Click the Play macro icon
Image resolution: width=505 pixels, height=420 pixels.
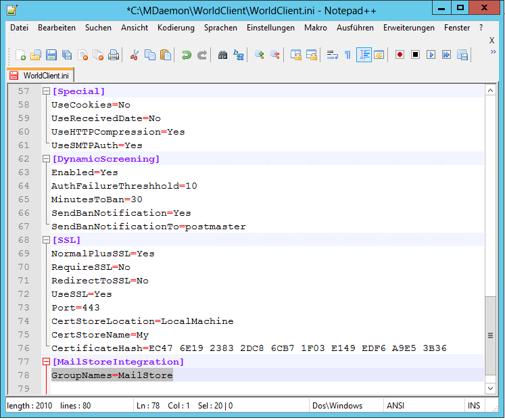coord(431,55)
